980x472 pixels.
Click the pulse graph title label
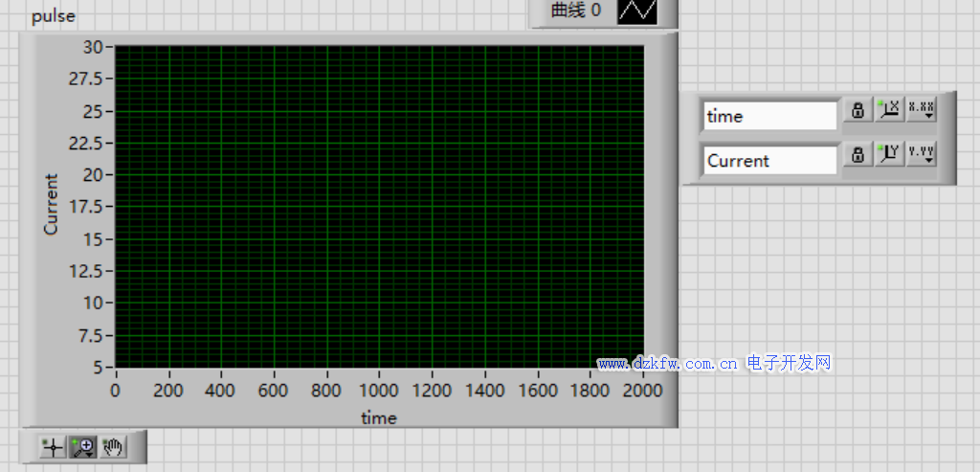click(54, 16)
